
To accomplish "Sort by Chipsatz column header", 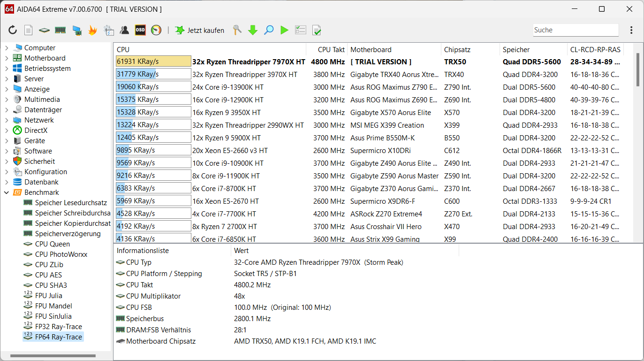I will pyautogui.click(x=470, y=50).
